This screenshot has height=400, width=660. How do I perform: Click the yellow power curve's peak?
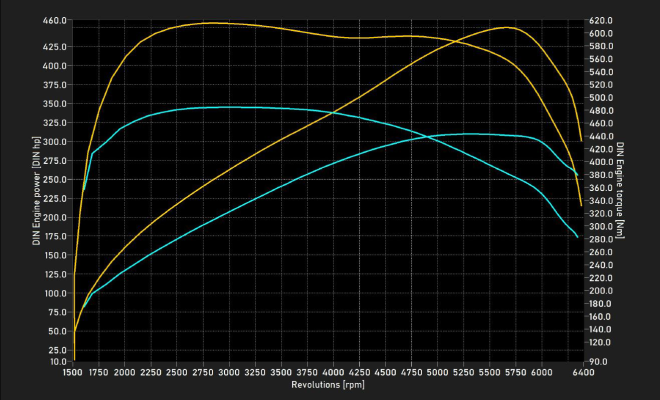tap(508, 27)
